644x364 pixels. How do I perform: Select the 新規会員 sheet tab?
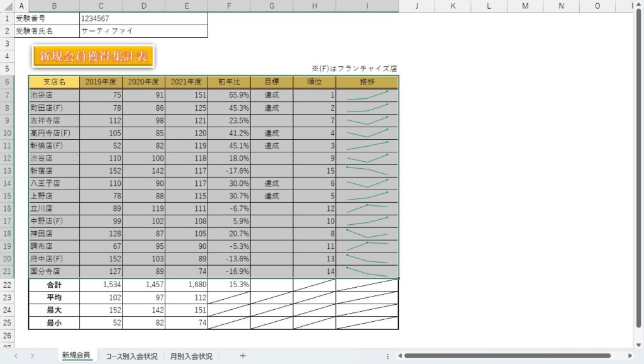click(76, 355)
